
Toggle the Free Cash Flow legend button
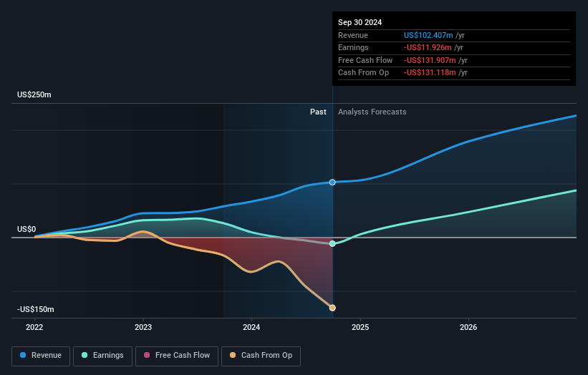[177, 356]
